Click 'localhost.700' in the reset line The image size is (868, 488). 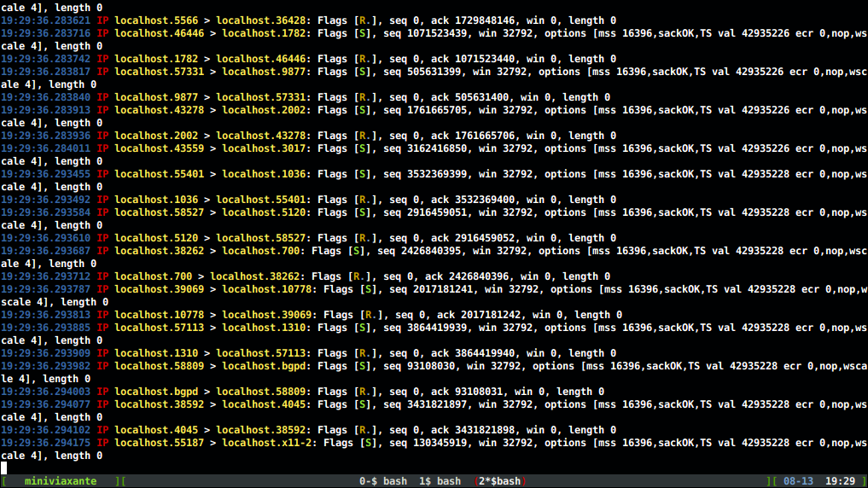(154, 276)
